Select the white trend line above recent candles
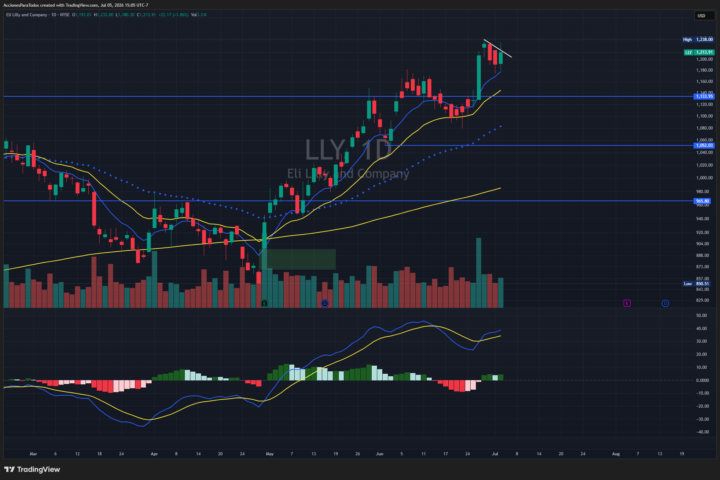The height and width of the screenshot is (480, 720). pyautogui.click(x=498, y=49)
